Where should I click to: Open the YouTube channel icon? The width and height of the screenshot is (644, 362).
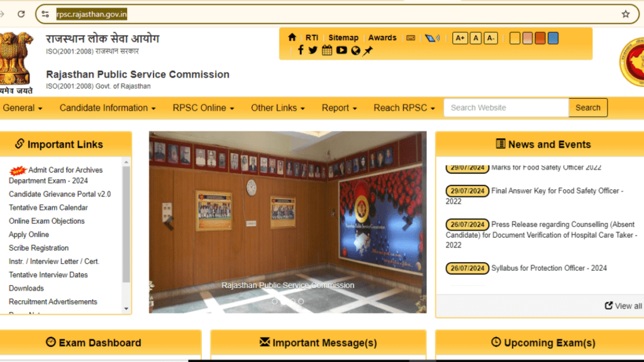coord(341,49)
